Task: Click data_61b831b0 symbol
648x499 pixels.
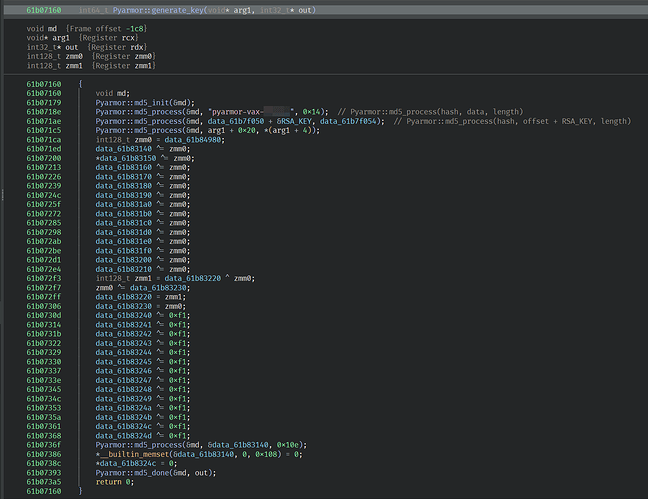Action: tap(124, 214)
